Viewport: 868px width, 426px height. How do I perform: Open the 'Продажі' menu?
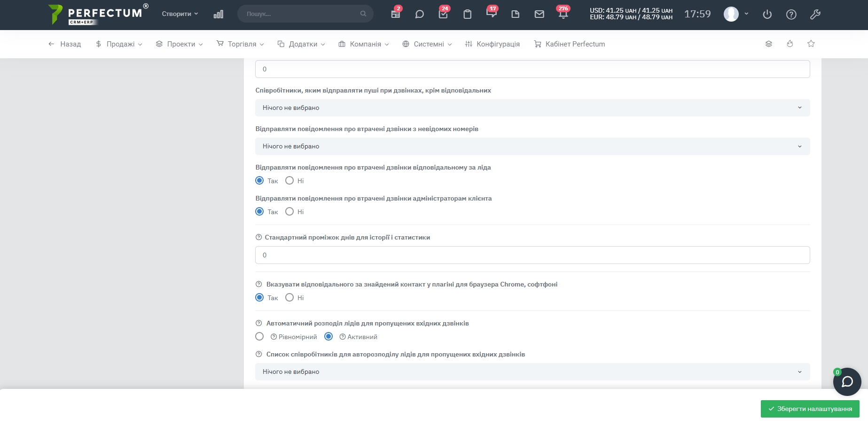(x=119, y=44)
